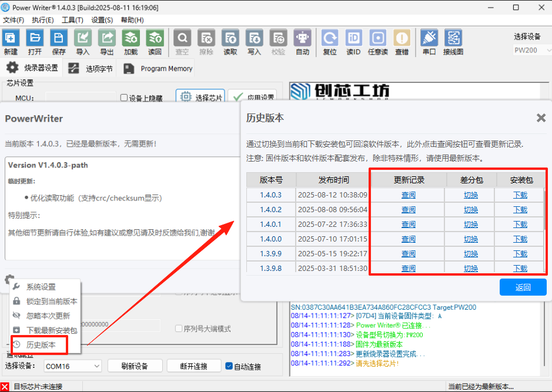The image size is (552, 392).
Task: Click the 查空 (Blank check) toolbar icon
Action: pos(182,38)
